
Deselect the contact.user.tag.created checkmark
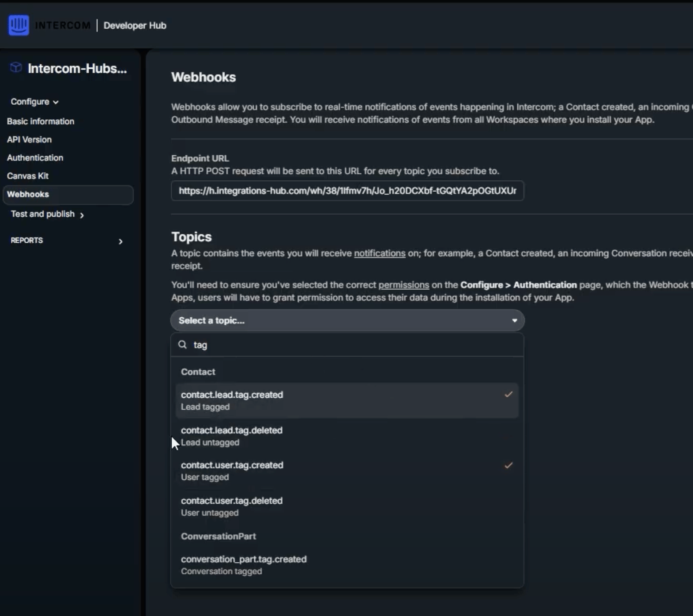click(x=508, y=465)
